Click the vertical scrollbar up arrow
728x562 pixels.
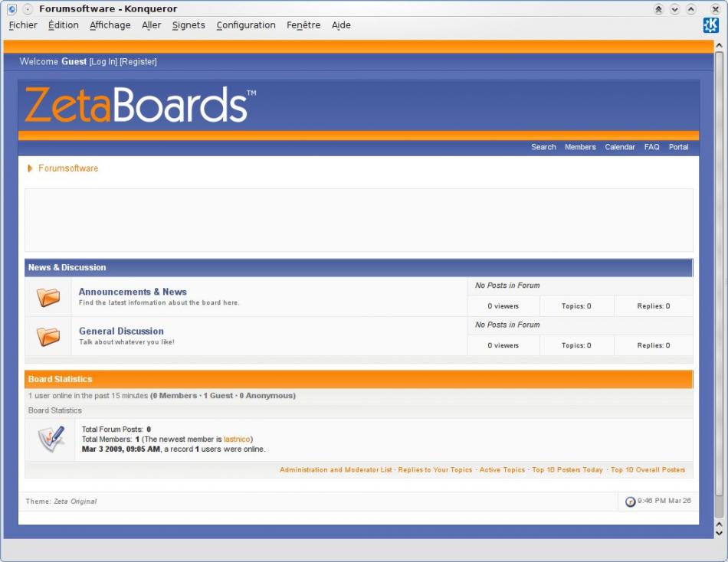[x=719, y=45]
